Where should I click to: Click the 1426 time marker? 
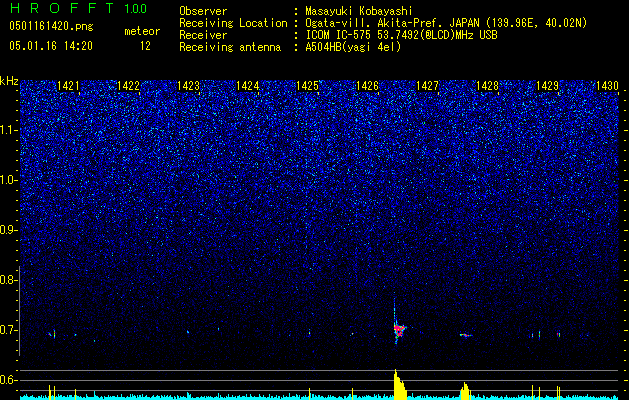click(367, 86)
